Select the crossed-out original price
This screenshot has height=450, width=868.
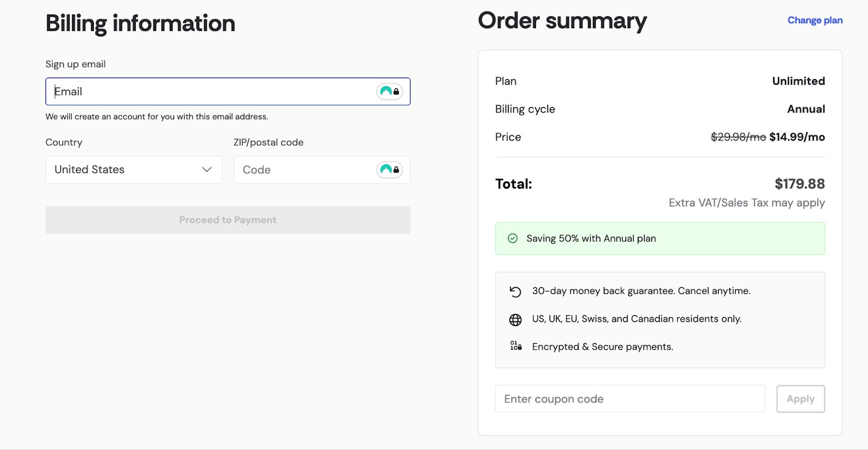click(x=737, y=137)
